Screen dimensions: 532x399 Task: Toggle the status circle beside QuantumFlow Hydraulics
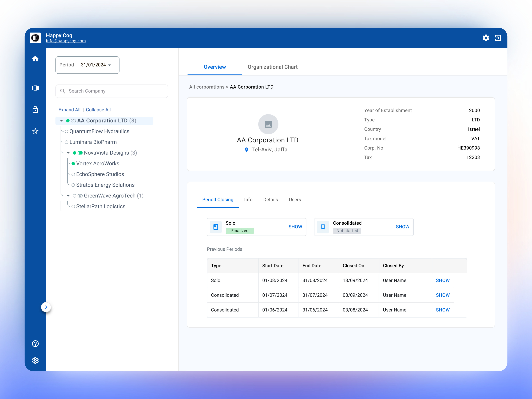pyautogui.click(x=66, y=131)
